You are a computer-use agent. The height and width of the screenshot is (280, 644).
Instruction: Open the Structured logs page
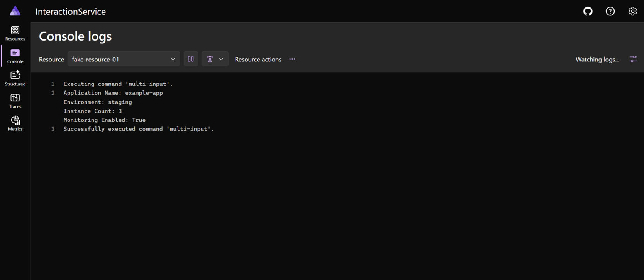point(15,79)
